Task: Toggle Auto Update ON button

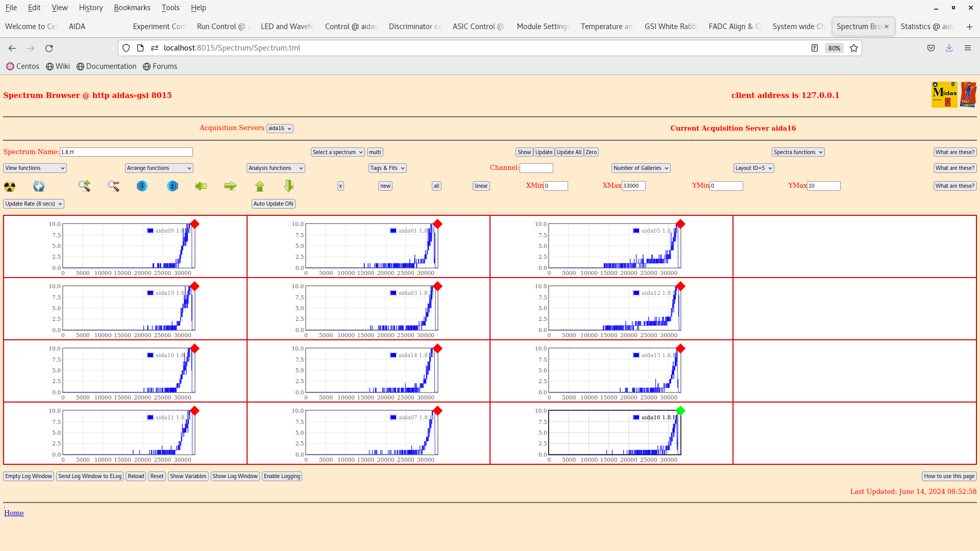Action: pos(273,203)
